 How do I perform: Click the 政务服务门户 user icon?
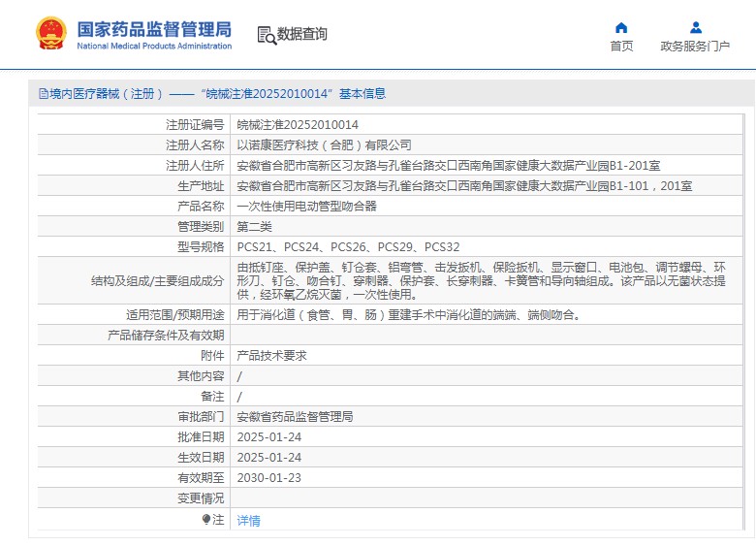[x=695, y=27]
